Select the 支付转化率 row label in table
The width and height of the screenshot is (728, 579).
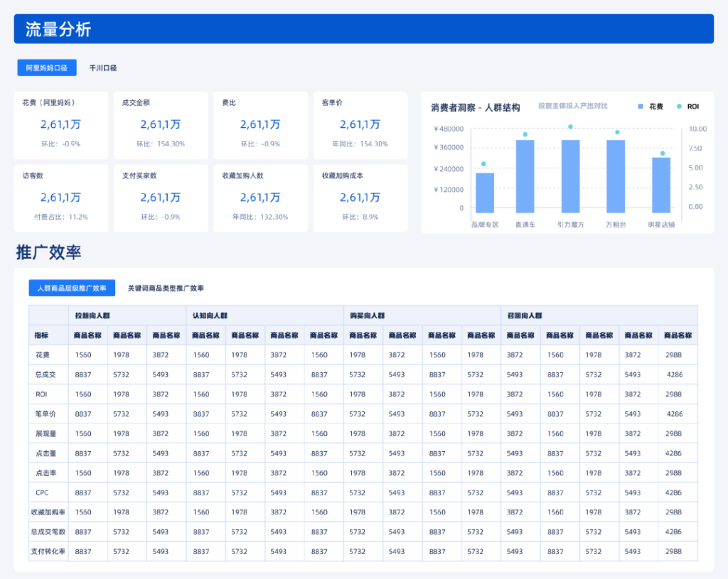tap(48, 551)
